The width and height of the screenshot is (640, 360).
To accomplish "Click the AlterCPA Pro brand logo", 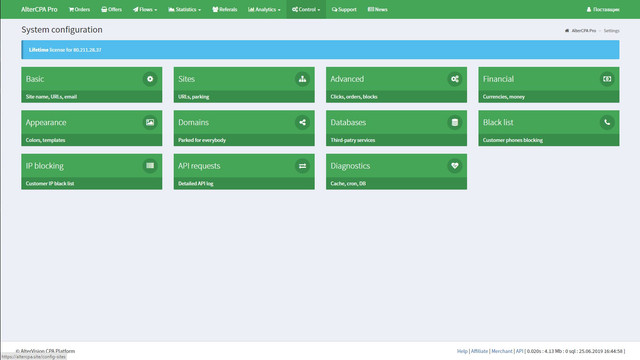I will point(39,9).
